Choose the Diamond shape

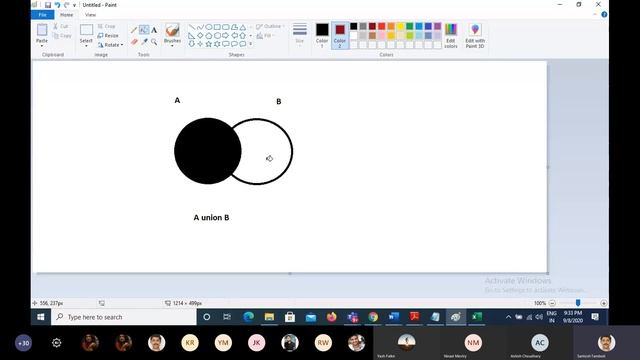200,36
